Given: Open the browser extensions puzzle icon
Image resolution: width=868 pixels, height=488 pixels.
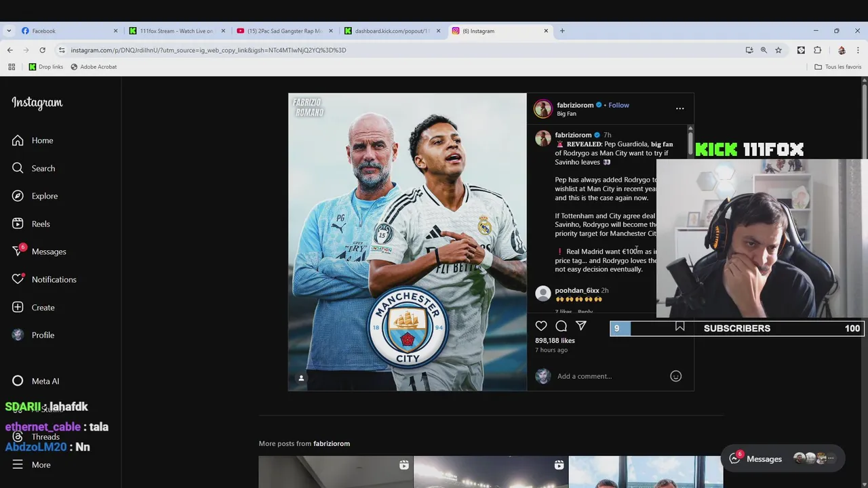Looking at the screenshot, I should [x=817, y=50].
